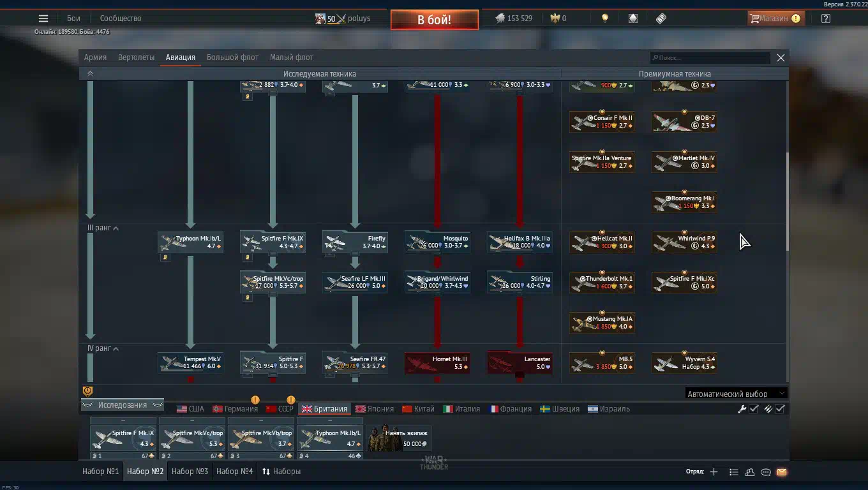Open the Автоматический выбор dropdown
868x490 pixels.
coord(736,394)
